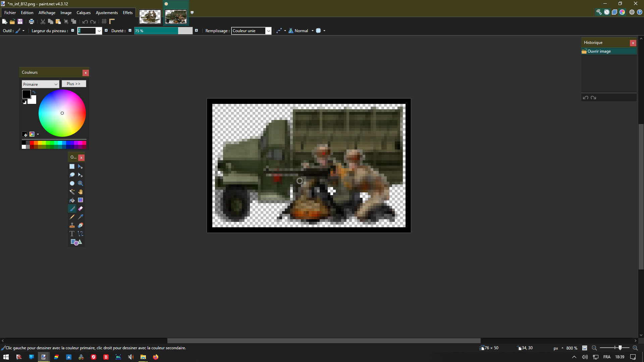Select the Recolor tool
Image resolution: width=644 pixels, height=362 pixels.
(80, 225)
